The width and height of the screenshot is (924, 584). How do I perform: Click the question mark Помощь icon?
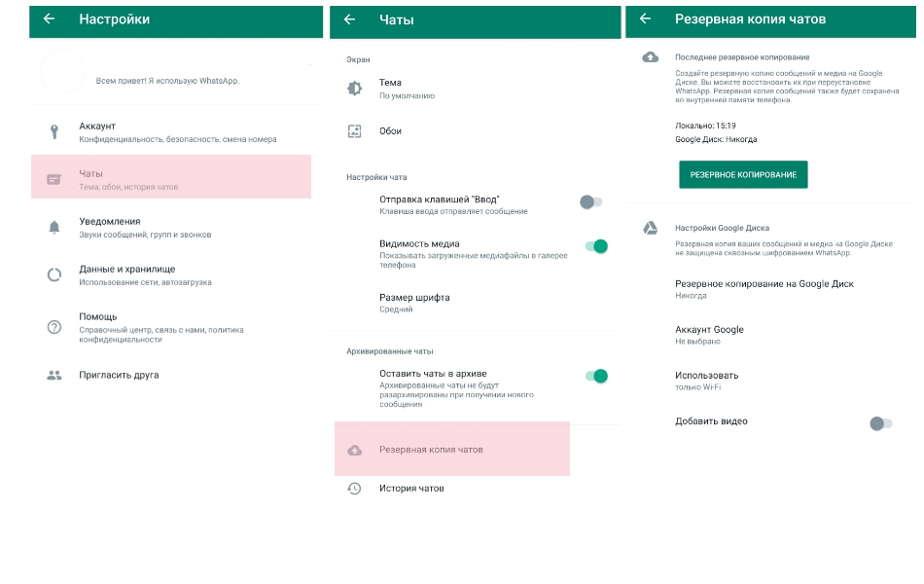pos(54,327)
